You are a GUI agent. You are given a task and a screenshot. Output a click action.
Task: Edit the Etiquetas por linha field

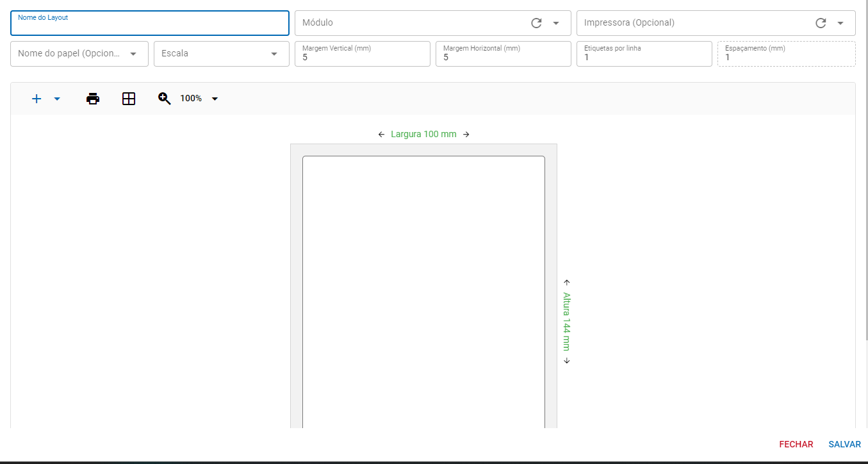click(644, 57)
